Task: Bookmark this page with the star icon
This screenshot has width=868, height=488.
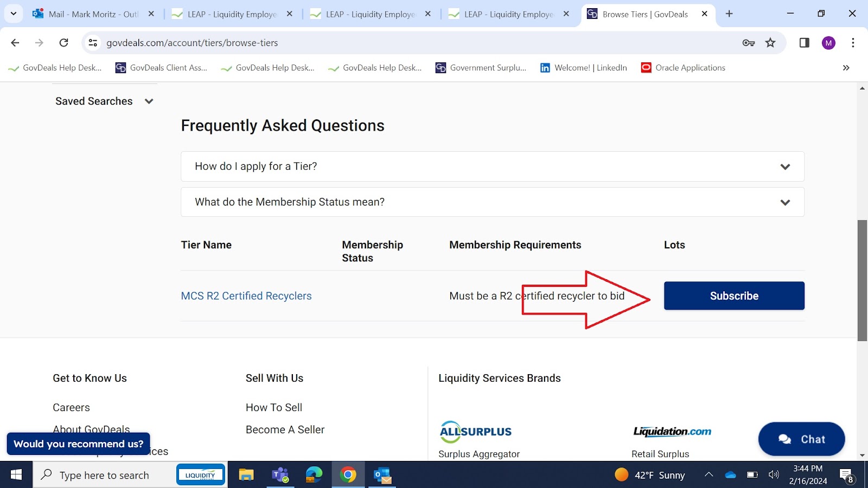Action: pos(770,43)
